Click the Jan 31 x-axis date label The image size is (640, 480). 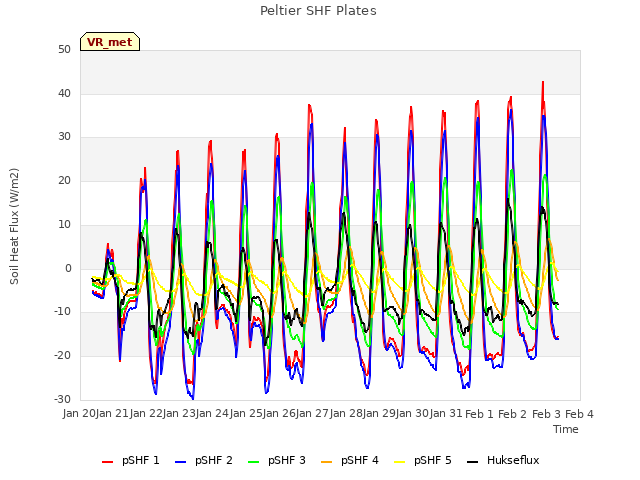(x=446, y=414)
